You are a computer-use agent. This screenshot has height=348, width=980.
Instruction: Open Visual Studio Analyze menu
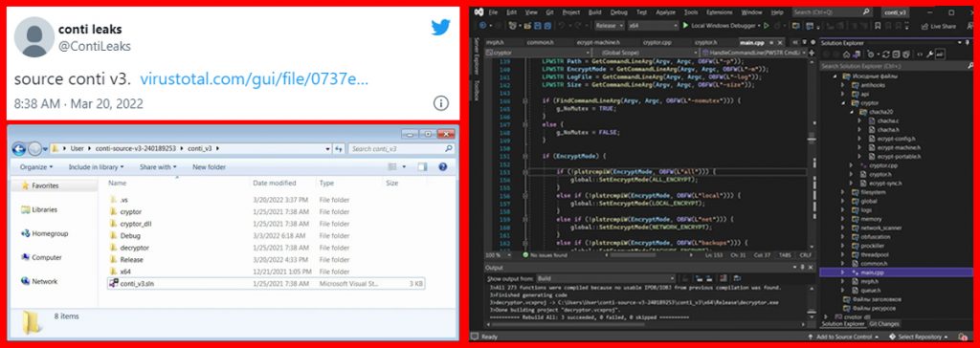665,11
